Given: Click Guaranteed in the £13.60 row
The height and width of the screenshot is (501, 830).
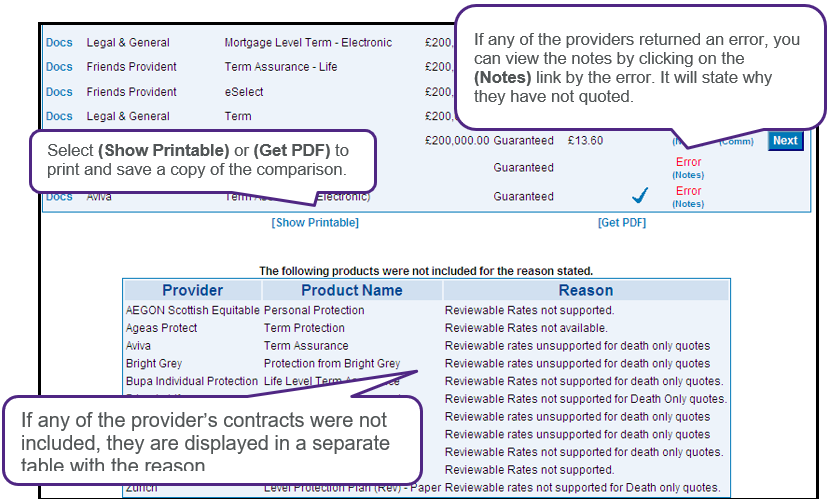Looking at the screenshot, I should [x=524, y=140].
